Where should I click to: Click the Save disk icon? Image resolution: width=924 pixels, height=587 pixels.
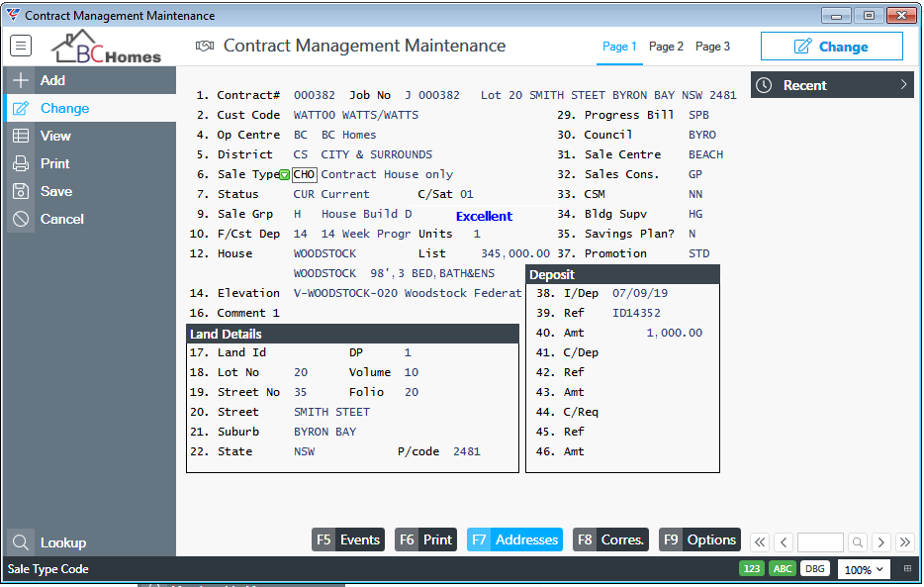[x=21, y=191]
